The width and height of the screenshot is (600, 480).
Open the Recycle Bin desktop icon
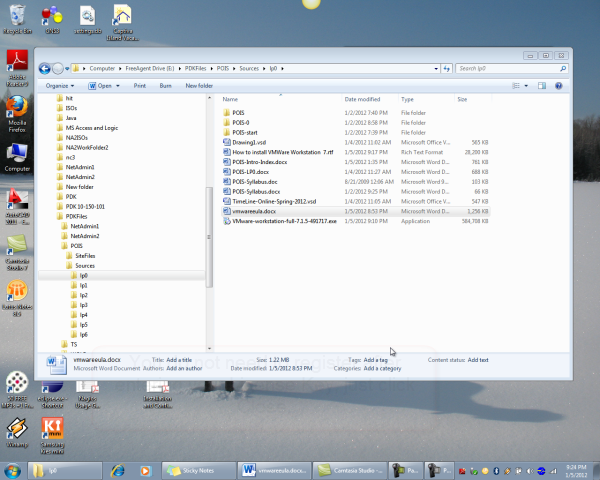(18, 20)
